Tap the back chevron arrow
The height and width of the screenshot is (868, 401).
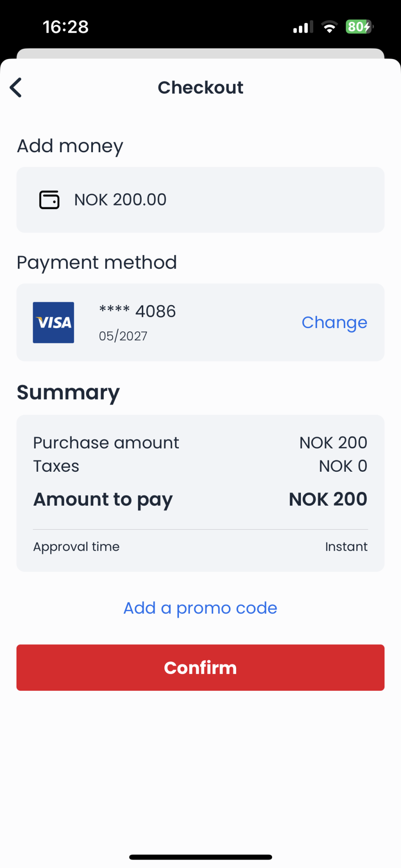point(16,88)
